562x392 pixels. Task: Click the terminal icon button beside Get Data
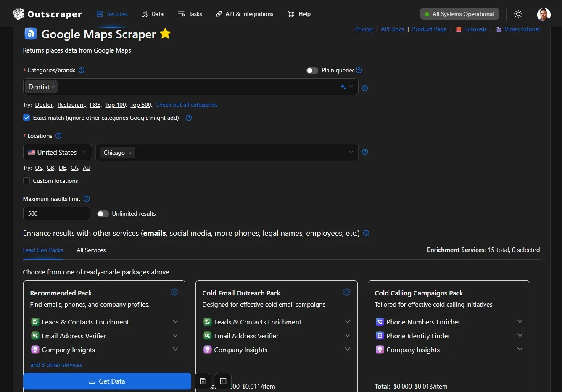point(223,381)
